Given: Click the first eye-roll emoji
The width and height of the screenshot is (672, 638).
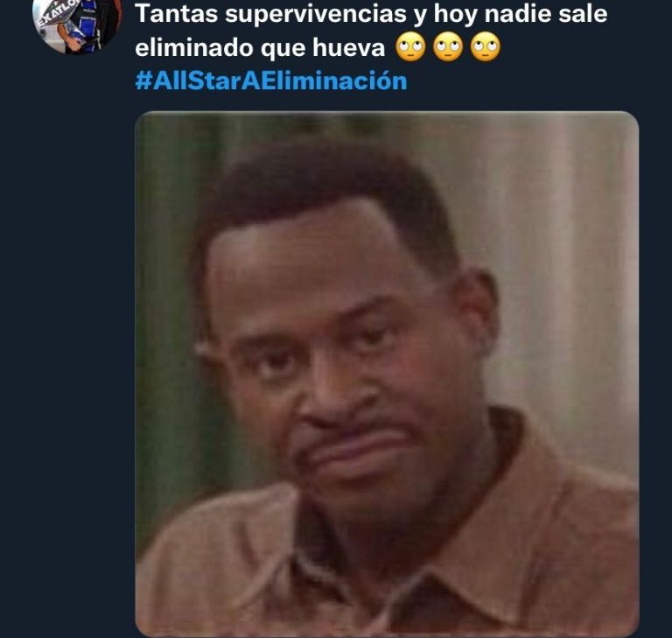Looking at the screenshot, I should tap(410, 47).
